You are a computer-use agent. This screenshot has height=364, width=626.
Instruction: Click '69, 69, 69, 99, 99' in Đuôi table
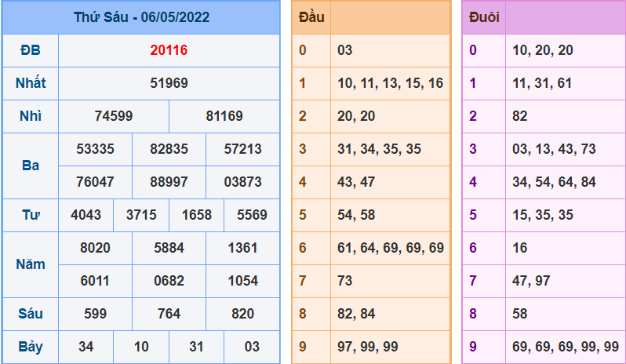(x=566, y=347)
